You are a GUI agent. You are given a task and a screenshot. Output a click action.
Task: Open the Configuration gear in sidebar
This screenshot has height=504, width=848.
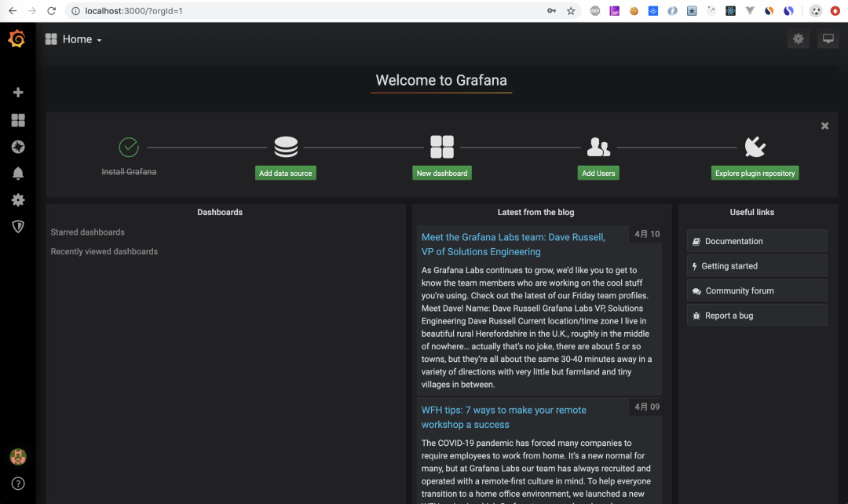18,200
